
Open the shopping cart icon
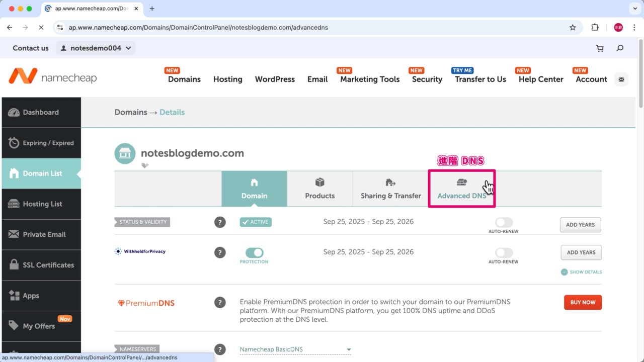point(599,48)
